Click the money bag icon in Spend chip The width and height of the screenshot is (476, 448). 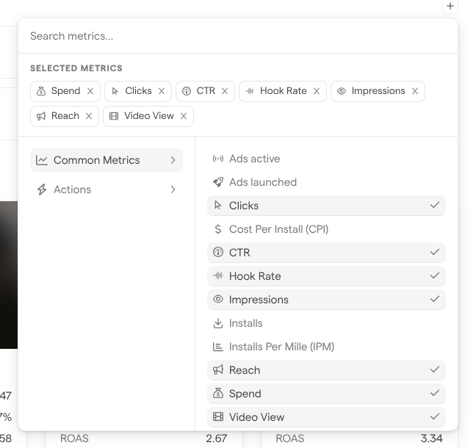pyautogui.click(x=41, y=91)
